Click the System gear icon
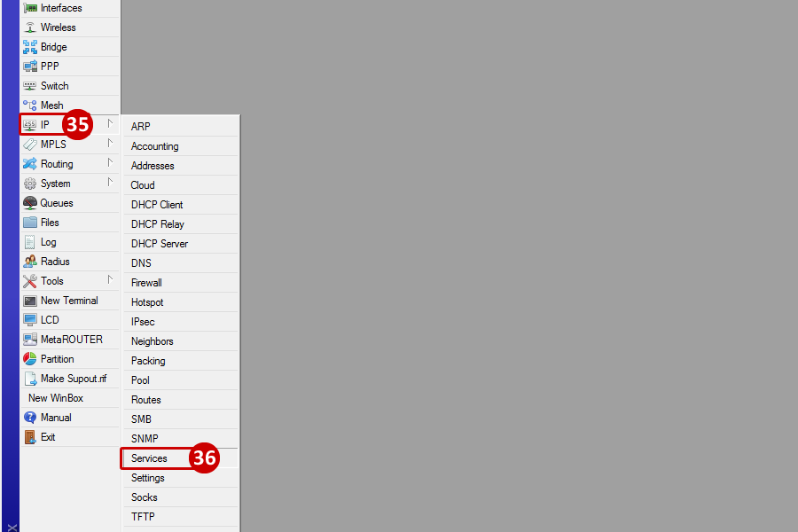Screen dimensions: 798x532 pos(30,184)
